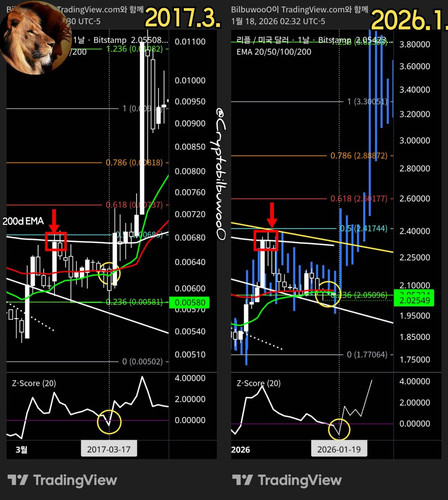The image size is (448, 500).
Task: Click the 0.00640 price axis value
Action: (x=190, y=262)
